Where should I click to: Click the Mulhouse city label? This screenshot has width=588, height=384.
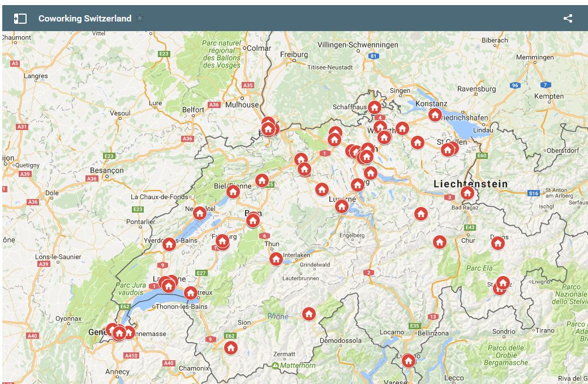tap(242, 105)
